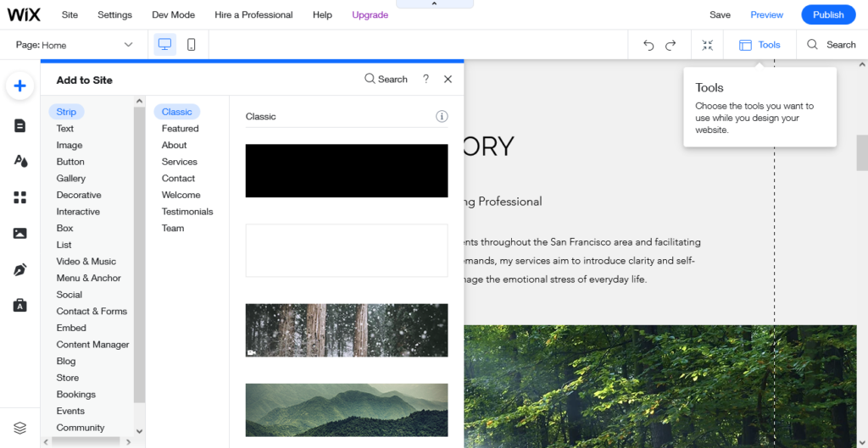This screenshot has width=868, height=448.
Task: Click the Preview button
Action: coord(766,15)
